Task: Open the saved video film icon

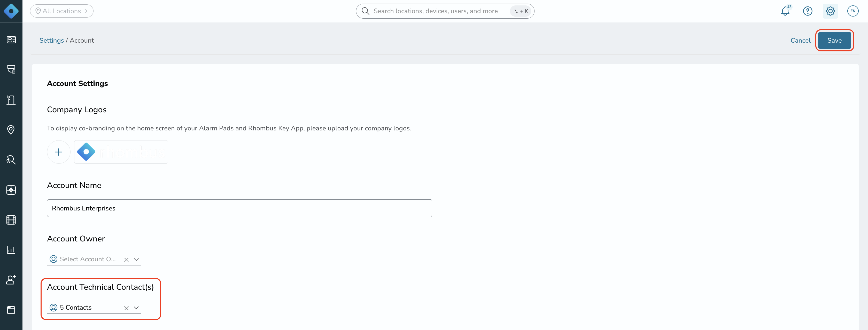Action: click(x=11, y=220)
